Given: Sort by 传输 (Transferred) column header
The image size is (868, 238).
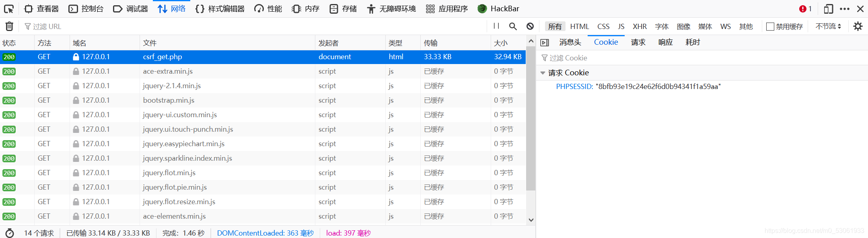Looking at the screenshot, I should click(x=456, y=43).
